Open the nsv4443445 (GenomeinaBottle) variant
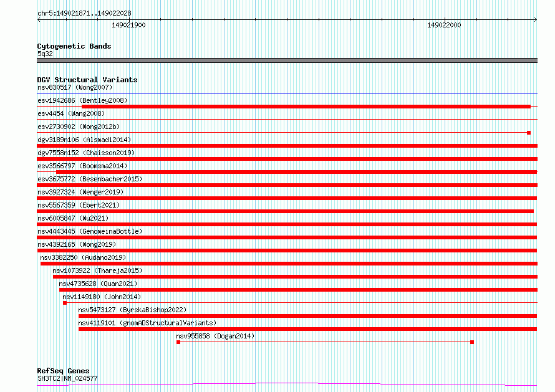The height and width of the screenshot is (392, 555). point(90,231)
